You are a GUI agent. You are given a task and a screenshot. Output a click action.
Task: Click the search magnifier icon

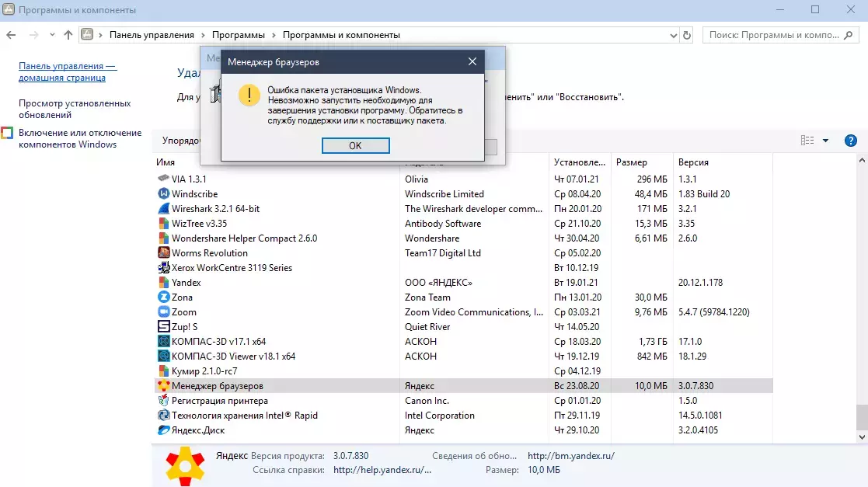[848, 35]
